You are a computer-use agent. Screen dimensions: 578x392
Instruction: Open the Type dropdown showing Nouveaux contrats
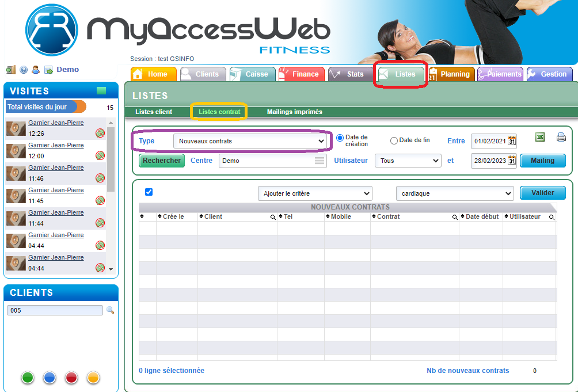point(250,140)
